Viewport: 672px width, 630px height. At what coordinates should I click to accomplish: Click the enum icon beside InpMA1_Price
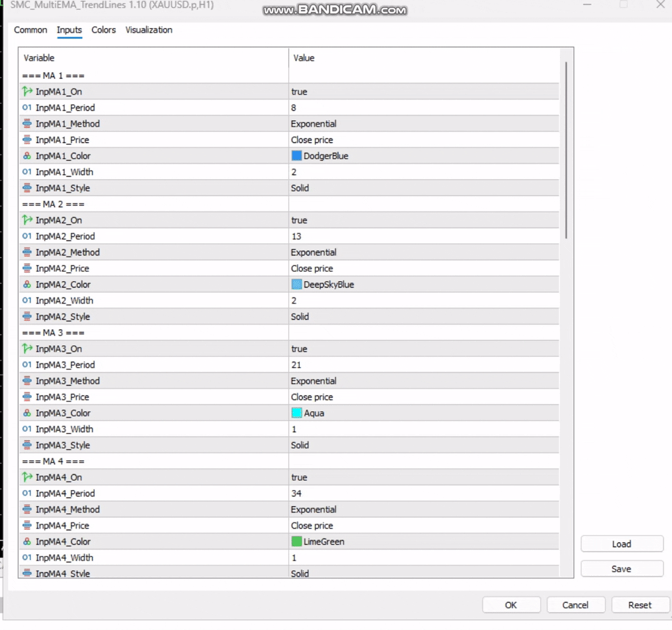(x=27, y=139)
